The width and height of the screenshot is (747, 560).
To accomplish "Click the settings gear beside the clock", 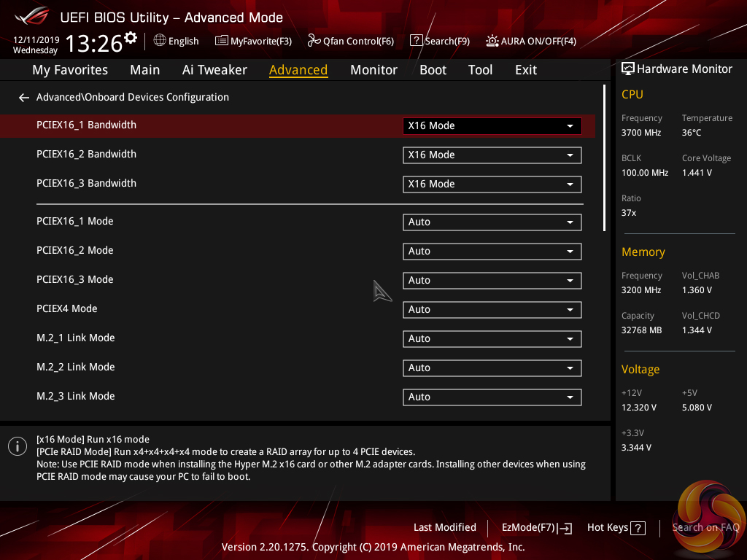I will 131,37.
